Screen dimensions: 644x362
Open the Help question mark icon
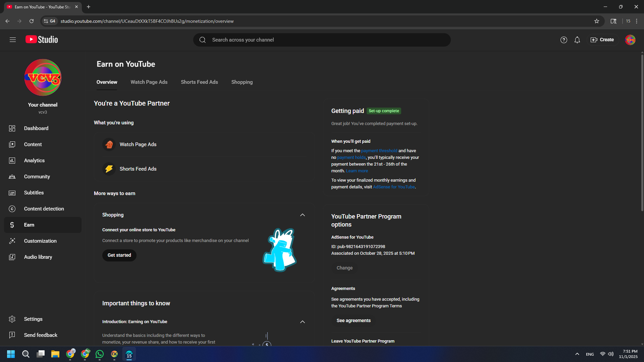tap(563, 40)
